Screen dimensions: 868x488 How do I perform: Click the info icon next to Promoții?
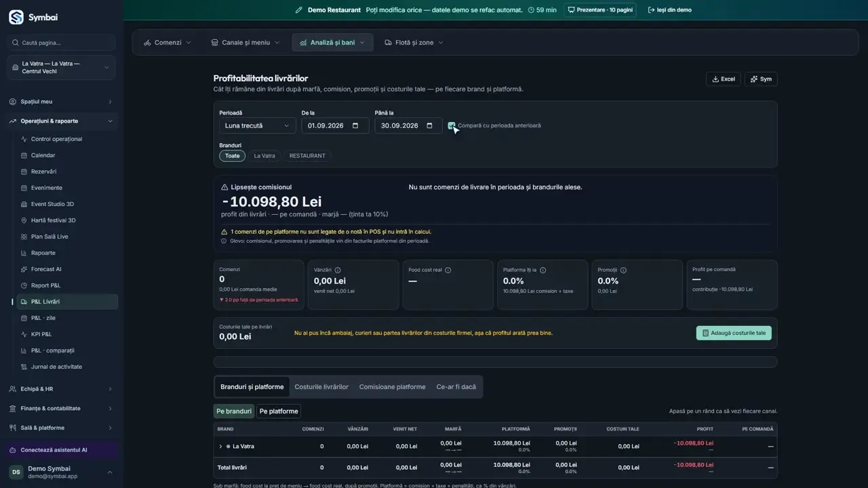pos(623,270)
